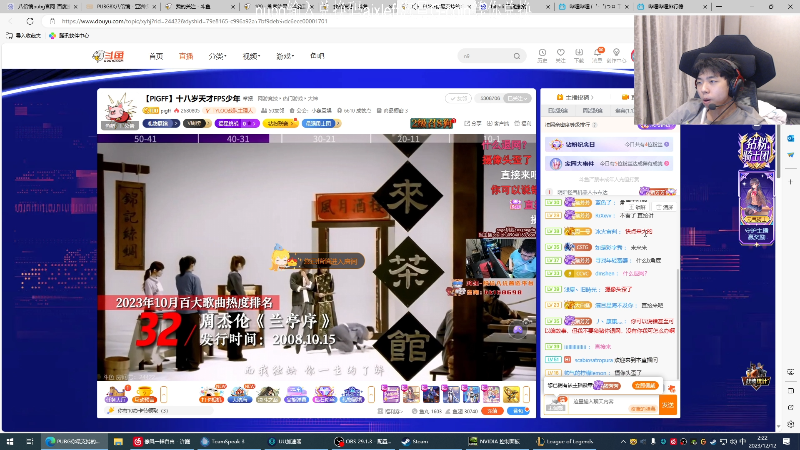This screenshot has width=800, height=450.
Task: Click the browser address bar
Action: pos(337,21)
